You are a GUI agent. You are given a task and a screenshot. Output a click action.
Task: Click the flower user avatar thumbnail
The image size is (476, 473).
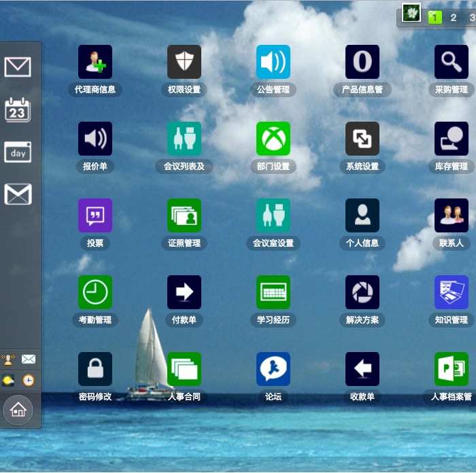(411, 13)
